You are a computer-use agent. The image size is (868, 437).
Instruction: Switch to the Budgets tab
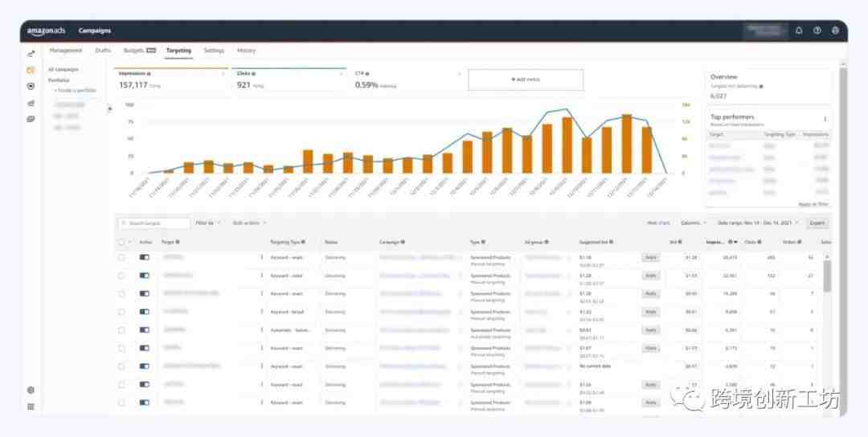coord(140,51)
